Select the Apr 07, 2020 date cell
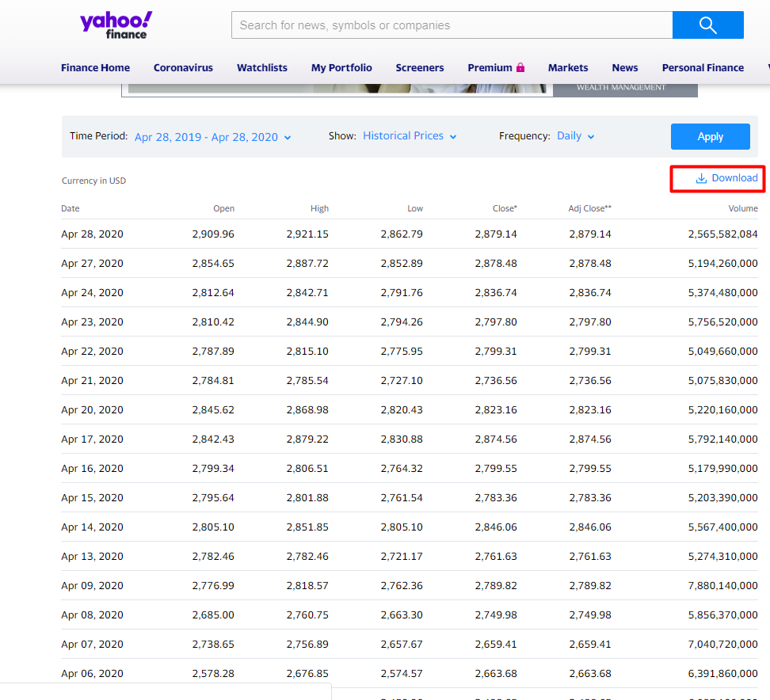The height and width of the screenshot is (700, 770). click(x=93, y=645)
